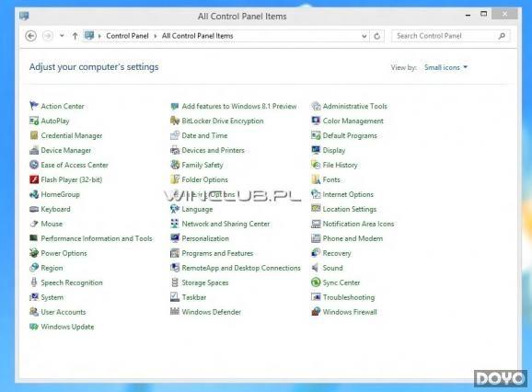This screenshot has height=392, width=532.
Task: Open the System icon
Action: (x=34, y=297)
